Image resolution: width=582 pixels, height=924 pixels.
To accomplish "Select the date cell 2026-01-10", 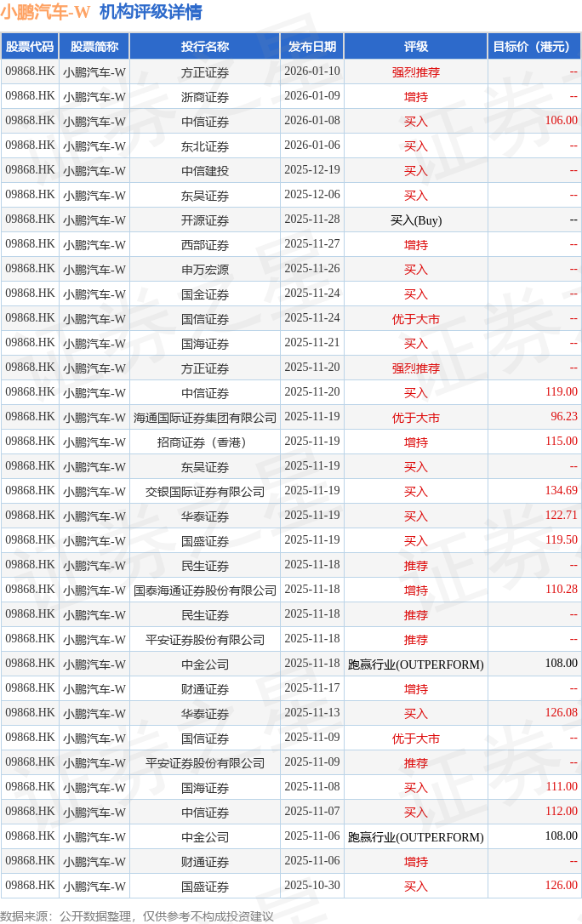I will pos(312,71).
